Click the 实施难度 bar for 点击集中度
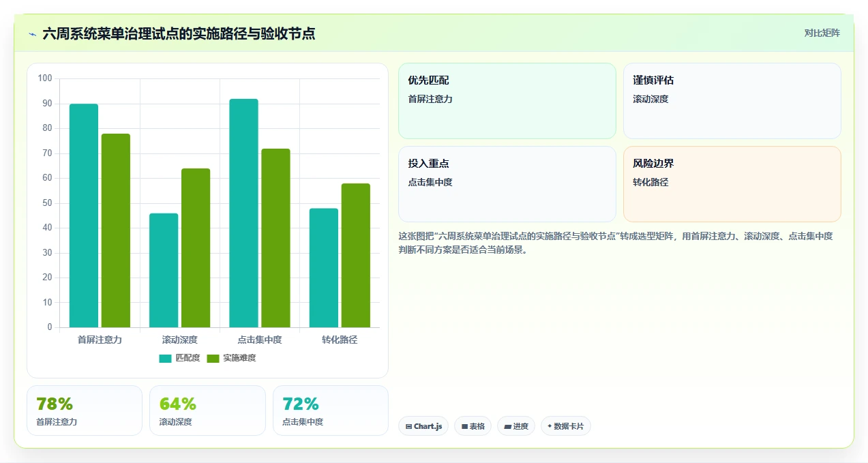This screenshot has width=868, height=463. click(275, 238)
